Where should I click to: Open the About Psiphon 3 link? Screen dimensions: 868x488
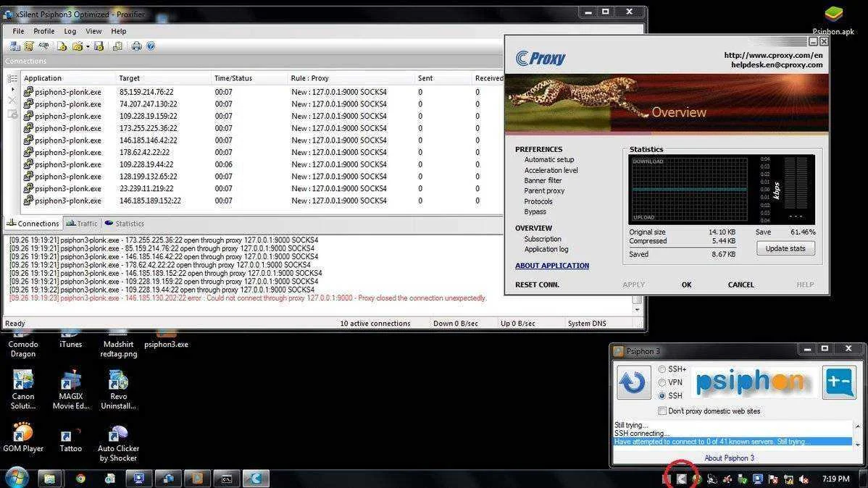[x=729, y=458]
